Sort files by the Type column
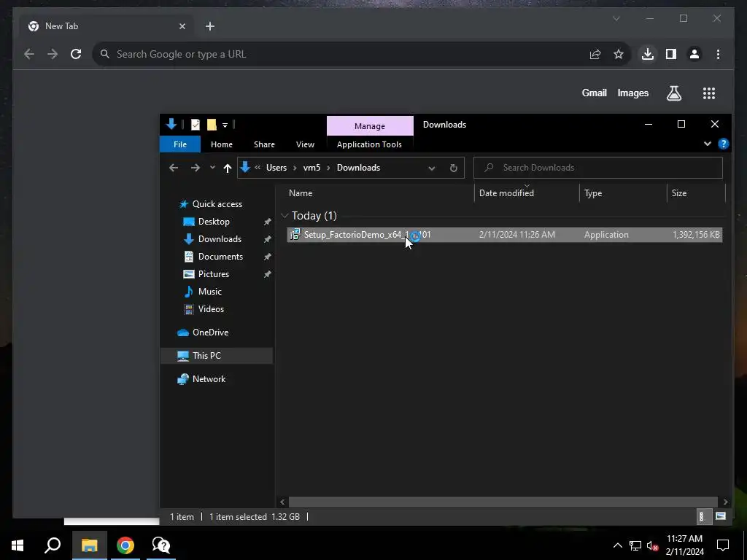The width and height of the screenshot is (747, 560). 593,192
